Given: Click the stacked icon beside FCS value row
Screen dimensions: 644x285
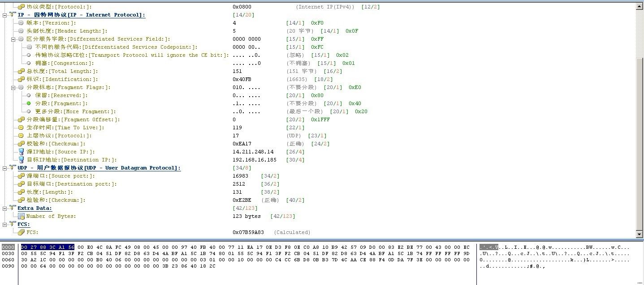Looking at the screenshot, I should coord(21,232).
